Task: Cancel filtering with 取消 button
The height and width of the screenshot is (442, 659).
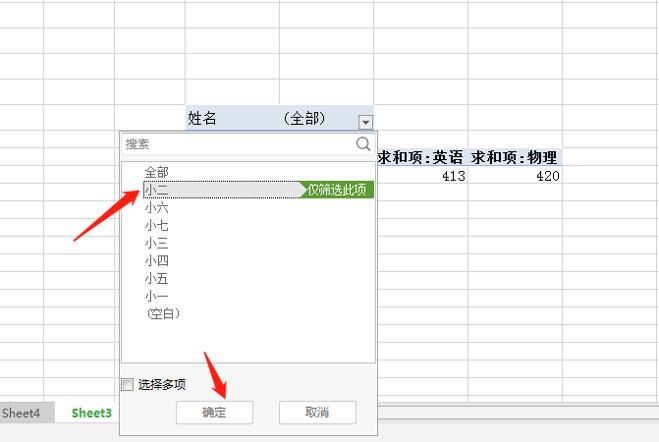Action: point(317,412)
